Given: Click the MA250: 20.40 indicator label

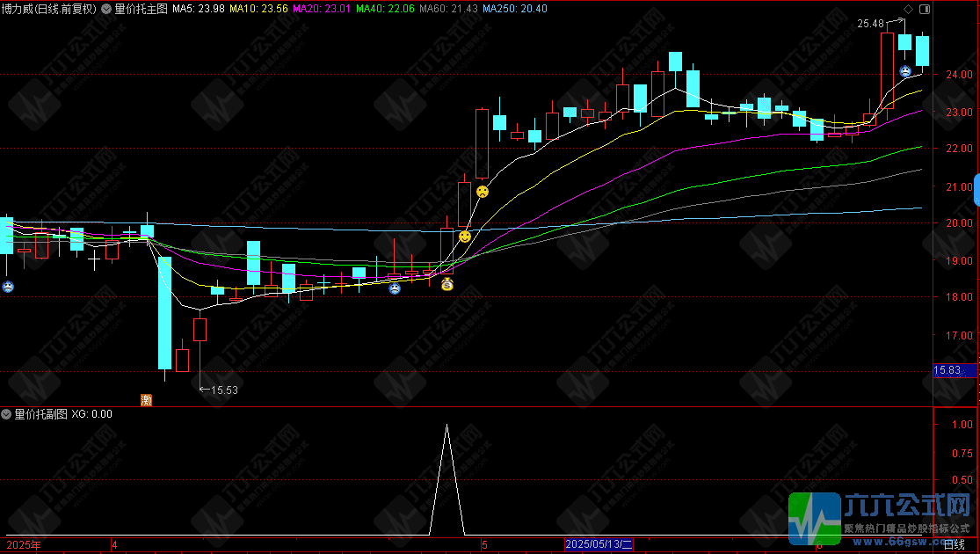Looking at the screenshot, I should (515, 9).
